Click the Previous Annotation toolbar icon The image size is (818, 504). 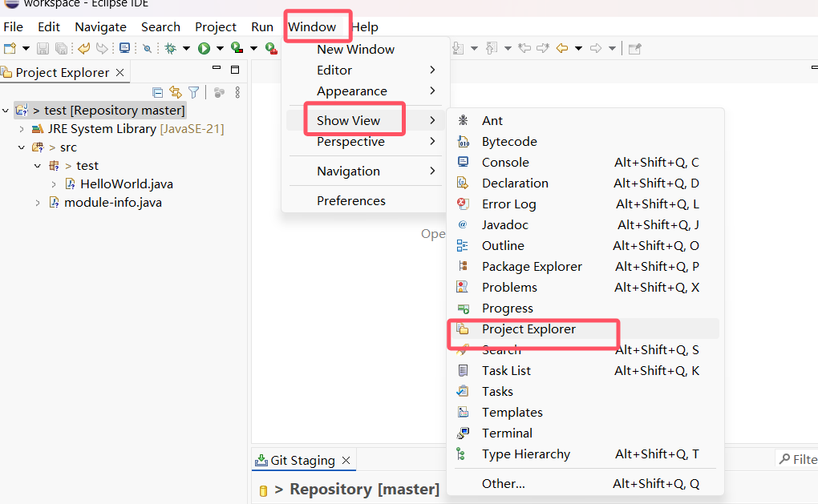click(x=492, y=48)
